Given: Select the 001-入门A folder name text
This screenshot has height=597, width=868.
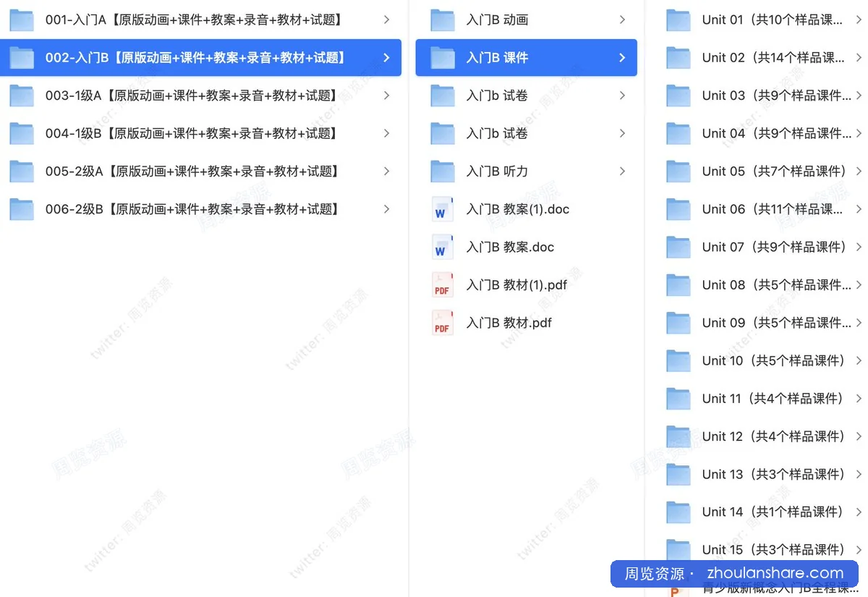Looking at the screenshot, I should tap(194, 20).
